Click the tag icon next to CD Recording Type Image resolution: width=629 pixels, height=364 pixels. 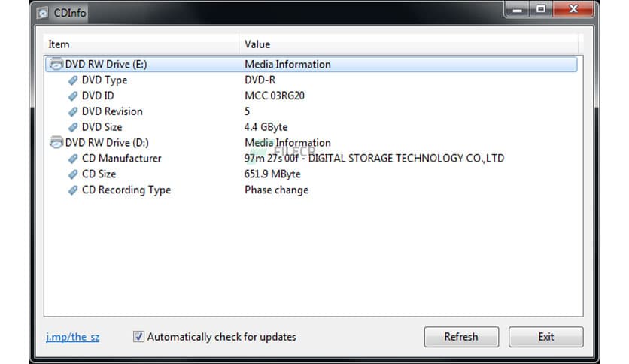(x=73, y=190)
